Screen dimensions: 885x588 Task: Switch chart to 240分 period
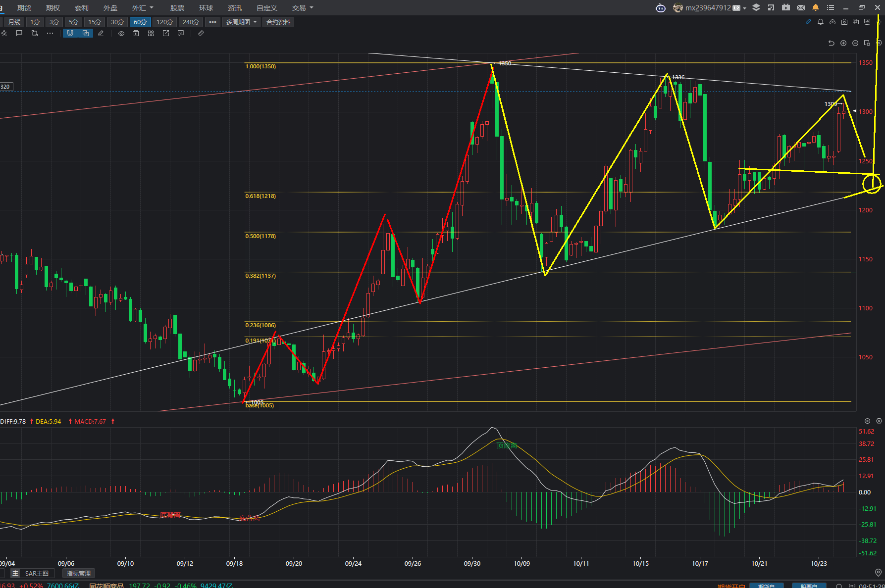click(x=191, y=22)
